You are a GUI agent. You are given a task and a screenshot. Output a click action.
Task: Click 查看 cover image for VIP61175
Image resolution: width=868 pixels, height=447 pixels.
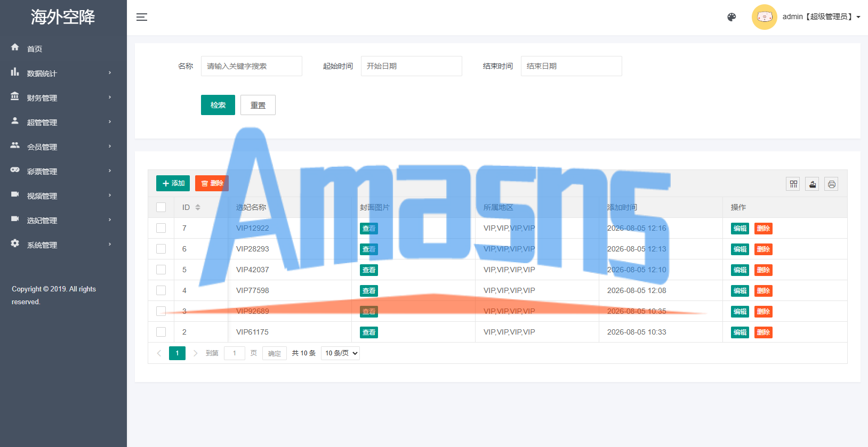(x=369, y=332)
